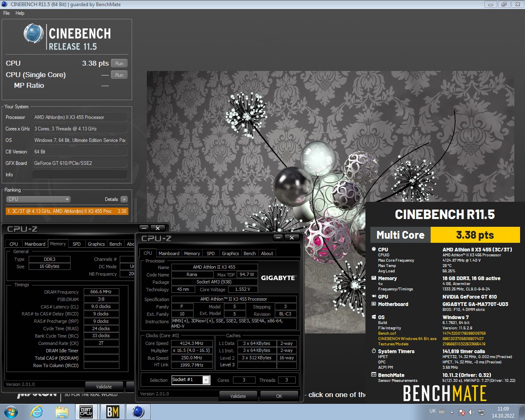Screen dimensions: 525x420
Task: Click GFX Board GeForce GT 610 field
Action: [x=80, y=163]
